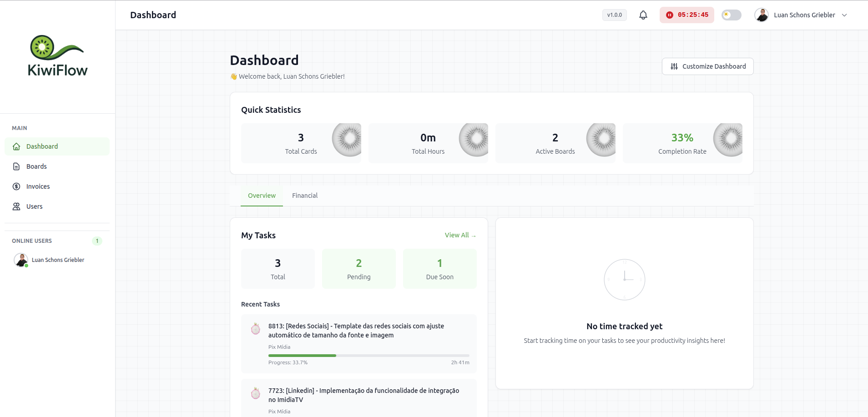Switch to the Financial tab
Viewport: 868px width, 417px height.
point(305,196)
